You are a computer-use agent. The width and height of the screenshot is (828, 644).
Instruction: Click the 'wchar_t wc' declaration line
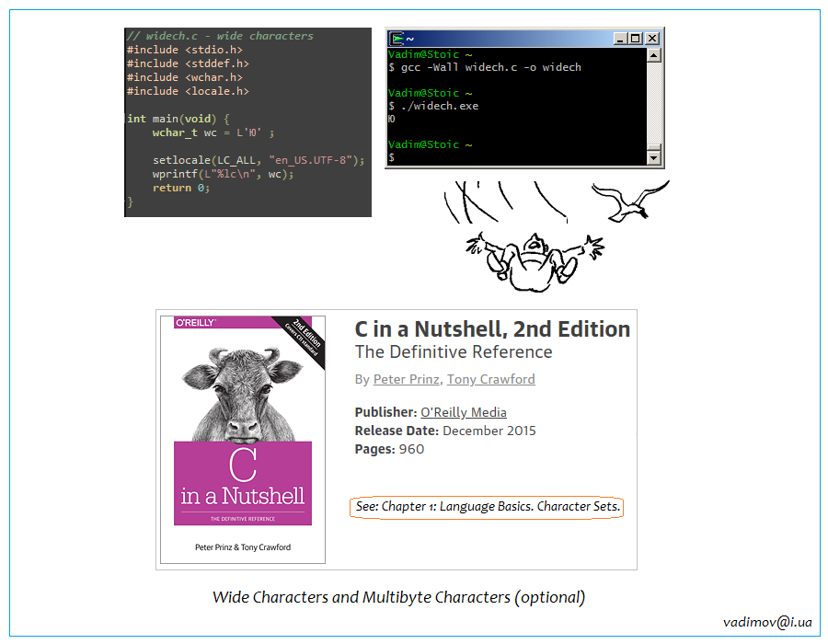click(x=213, y=132)
